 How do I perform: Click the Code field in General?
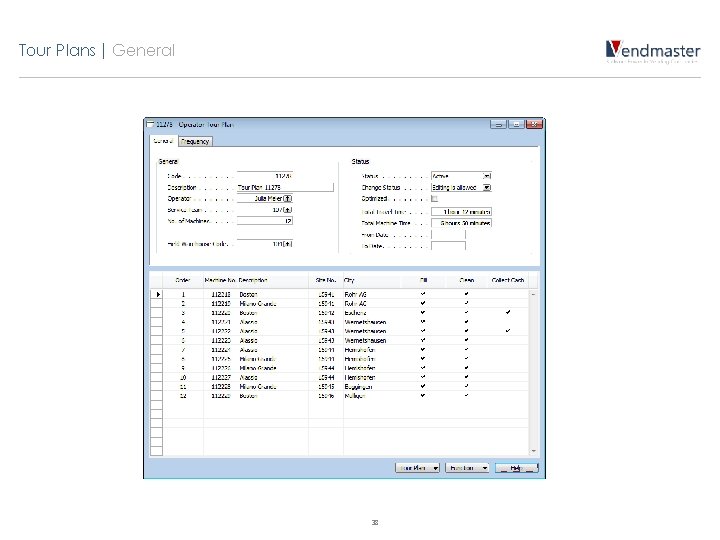(264, 176)
